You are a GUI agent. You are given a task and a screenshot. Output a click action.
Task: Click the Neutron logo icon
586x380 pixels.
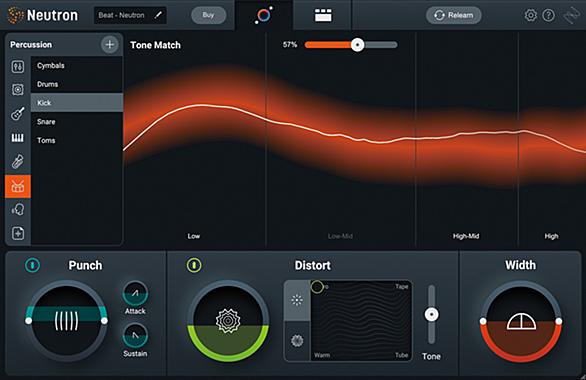[x=16, y=15]
